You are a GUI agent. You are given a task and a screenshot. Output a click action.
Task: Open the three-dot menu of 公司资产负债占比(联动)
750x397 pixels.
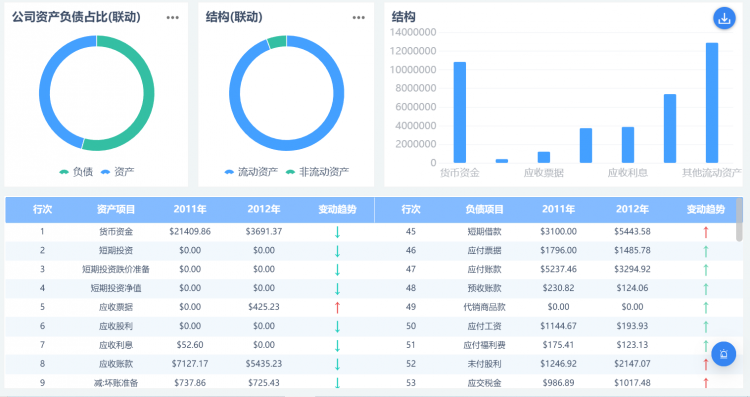click(173, 18)
